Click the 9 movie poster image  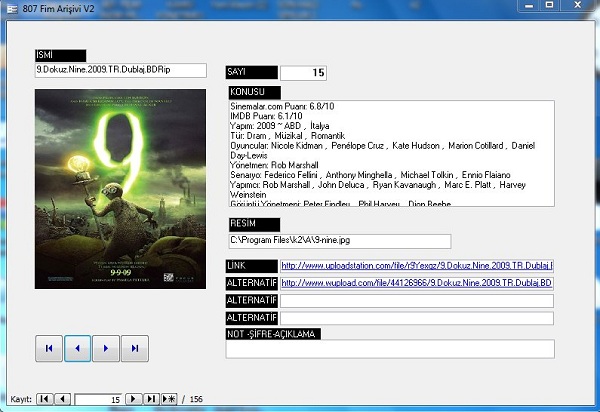coord(120,189)
